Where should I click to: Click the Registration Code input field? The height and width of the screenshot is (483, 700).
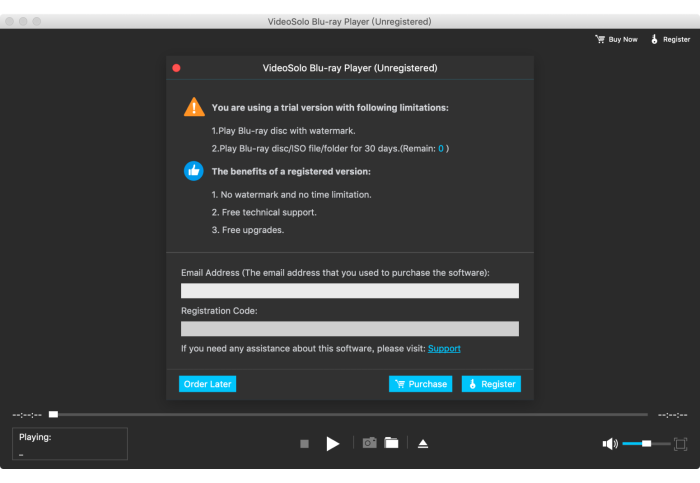tap(350, 329)
